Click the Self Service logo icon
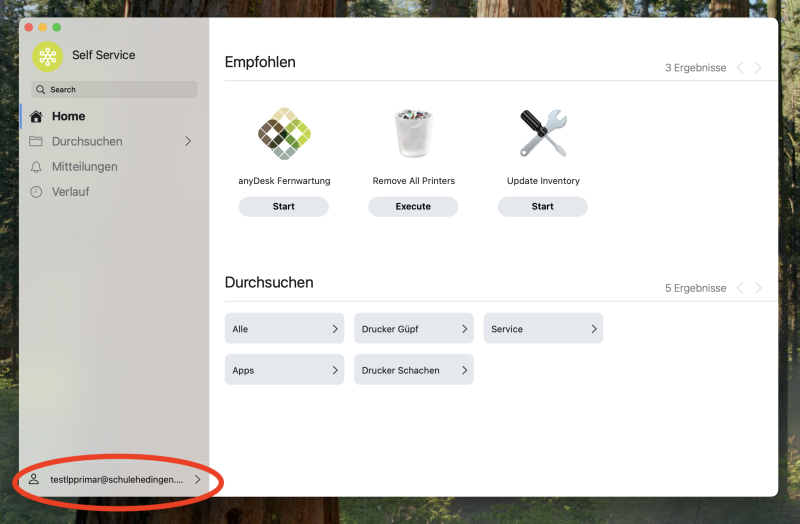 tap(47, 56)
